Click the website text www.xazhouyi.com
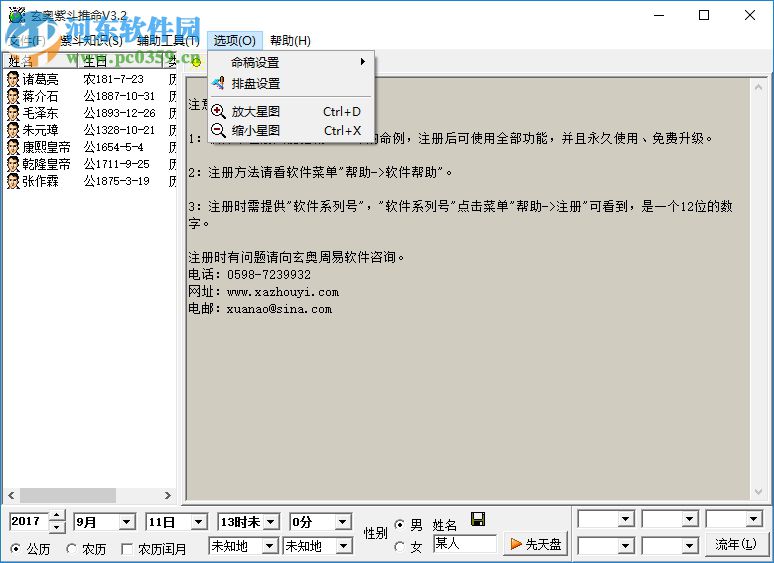 click(283, 292)
